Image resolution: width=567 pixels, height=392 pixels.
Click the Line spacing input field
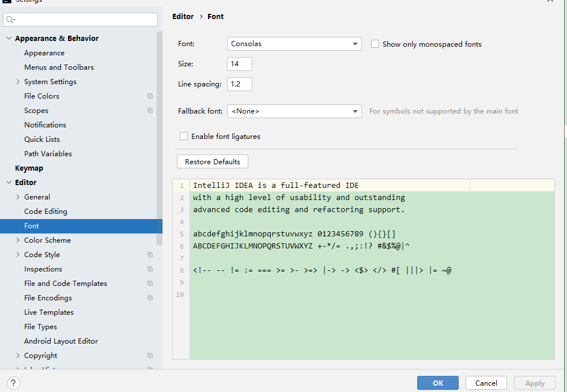coord(239,84)
